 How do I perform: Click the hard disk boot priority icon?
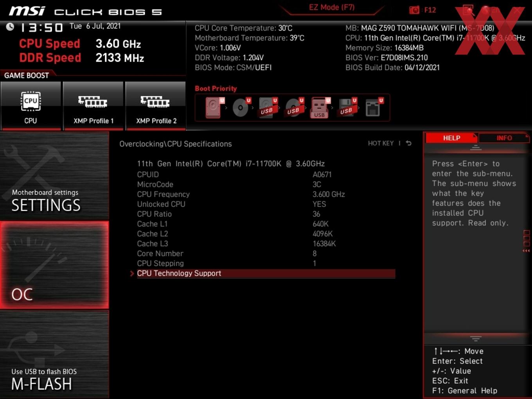(214, 107)
